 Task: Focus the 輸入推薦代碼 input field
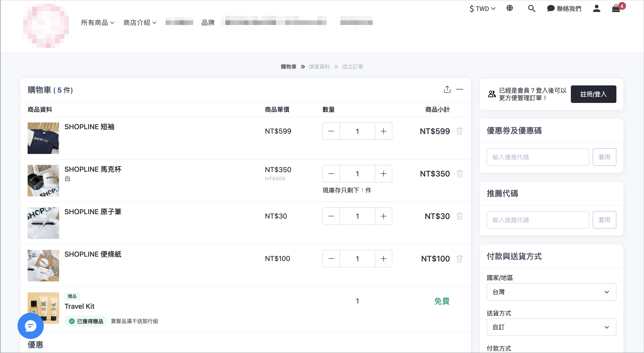coord(538,220)
